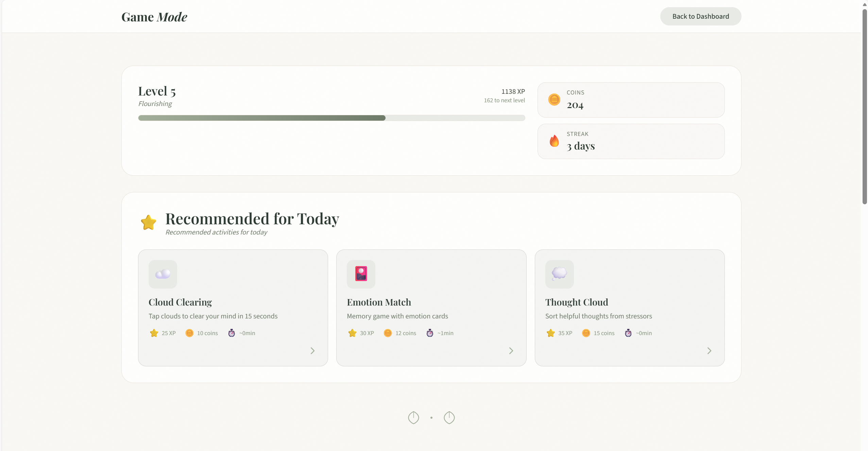This screenshot has height=451, width=868.
Task: Select the Emotion Match game title
Action: [379, 302]
